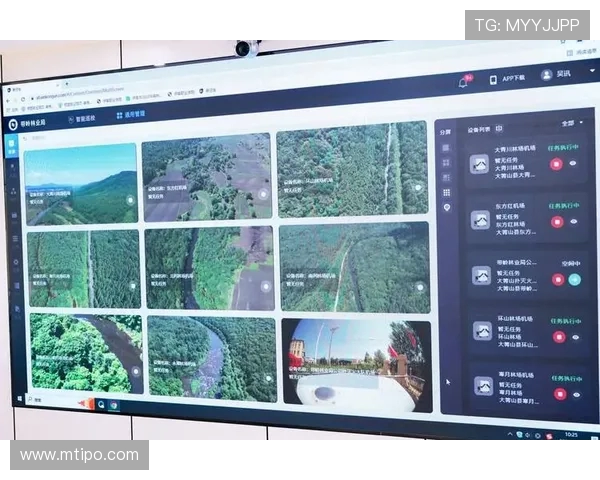Viewport: 600px width, 480px height.
Task: Select the single-pane split layout icon
Action: pyautogui.click(x=446, y=147)
